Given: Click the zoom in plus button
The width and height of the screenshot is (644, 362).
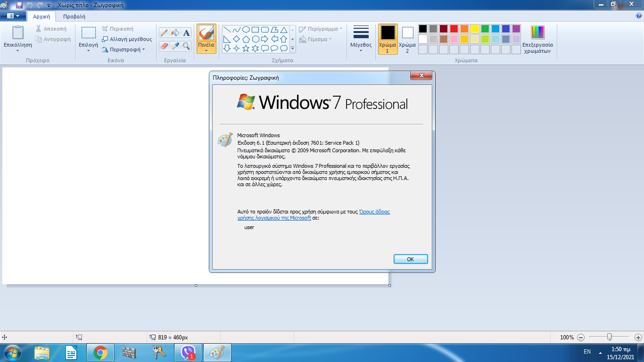Looking at the screenshot, I should tap(638, 337).
